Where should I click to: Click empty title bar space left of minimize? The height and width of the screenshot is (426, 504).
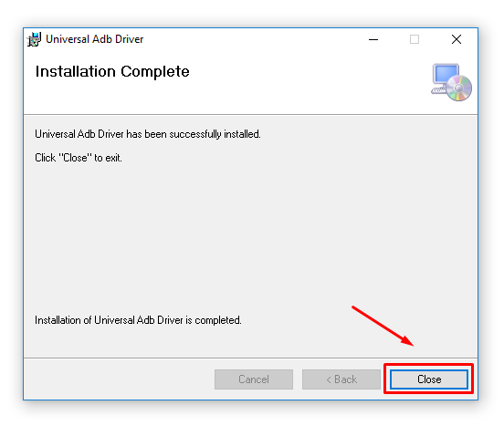click(254, 39)
